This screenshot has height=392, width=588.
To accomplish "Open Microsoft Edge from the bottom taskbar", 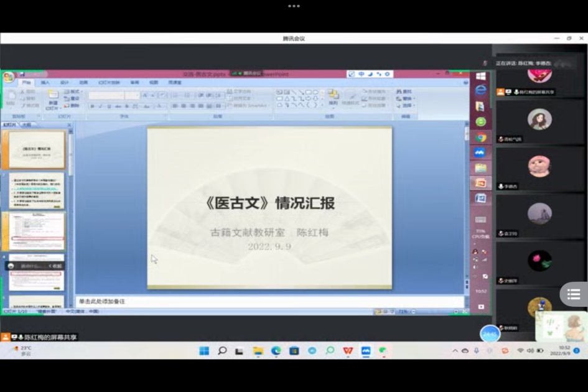I will pyautogui.click(x=276, y=351).
